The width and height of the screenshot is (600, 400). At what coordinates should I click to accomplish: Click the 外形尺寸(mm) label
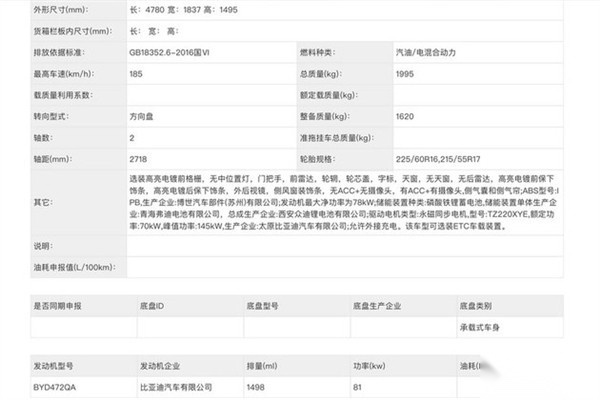[61, 10]
